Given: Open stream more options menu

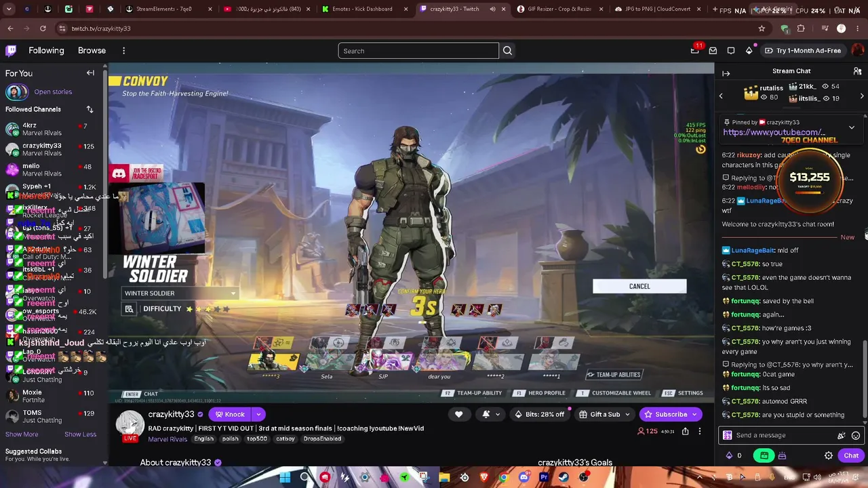Looking at the screenshot, I should 700,431.
